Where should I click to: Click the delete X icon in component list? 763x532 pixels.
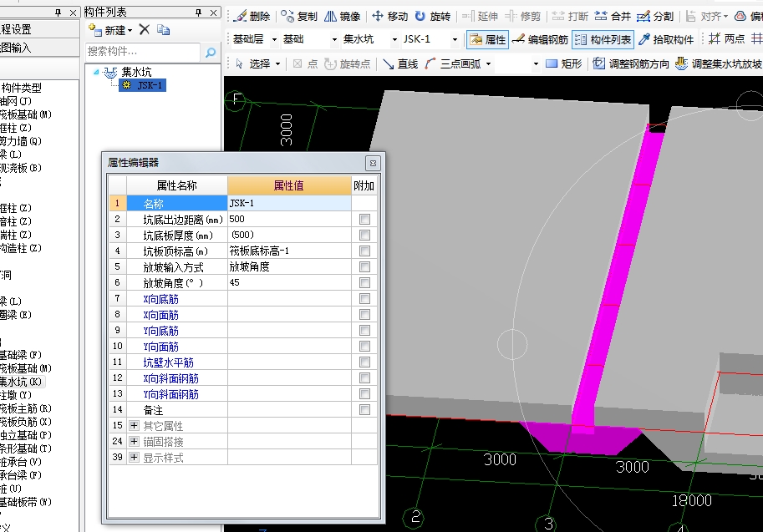point(144,30)
